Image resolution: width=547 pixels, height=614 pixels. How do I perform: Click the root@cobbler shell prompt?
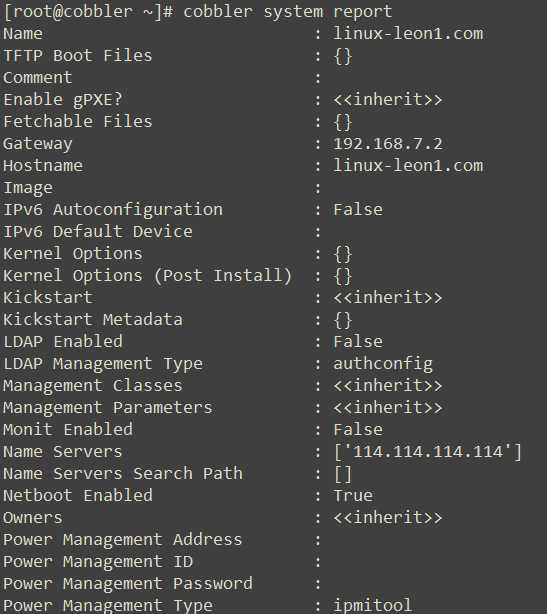pos(88,12)
